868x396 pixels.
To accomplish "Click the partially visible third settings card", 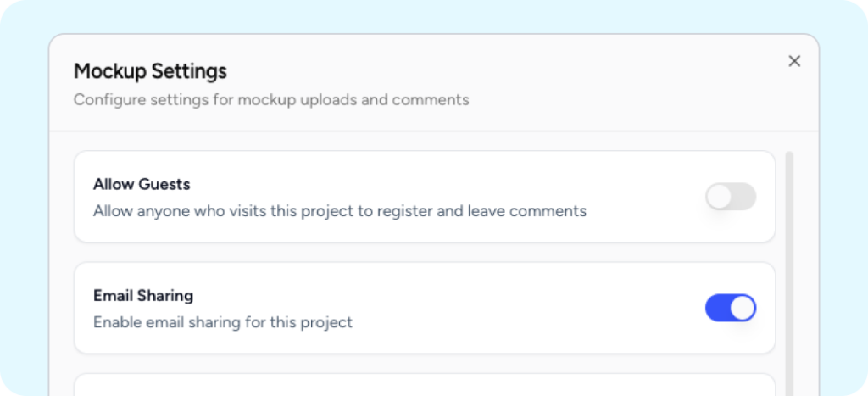I will 424,385.
